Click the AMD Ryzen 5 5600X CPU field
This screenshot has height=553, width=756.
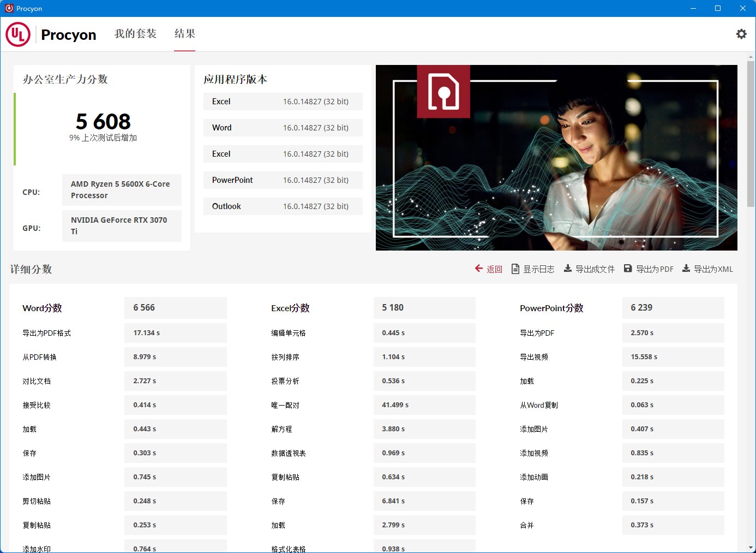point(122,190)
